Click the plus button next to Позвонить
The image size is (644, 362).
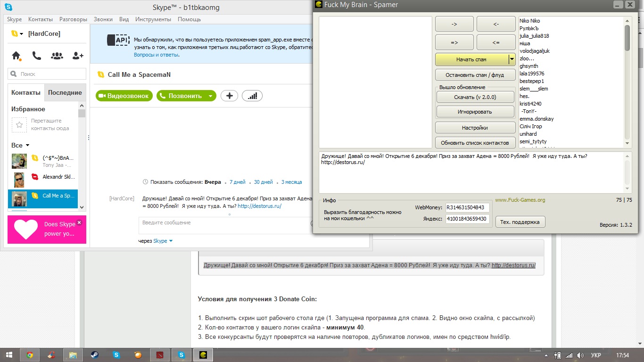pos(230,96)
